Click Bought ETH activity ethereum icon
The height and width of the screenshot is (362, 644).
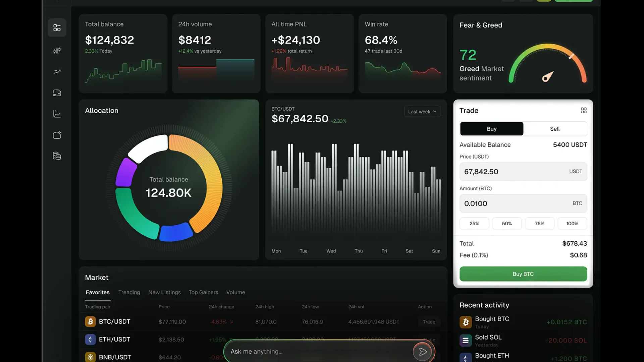466,358
